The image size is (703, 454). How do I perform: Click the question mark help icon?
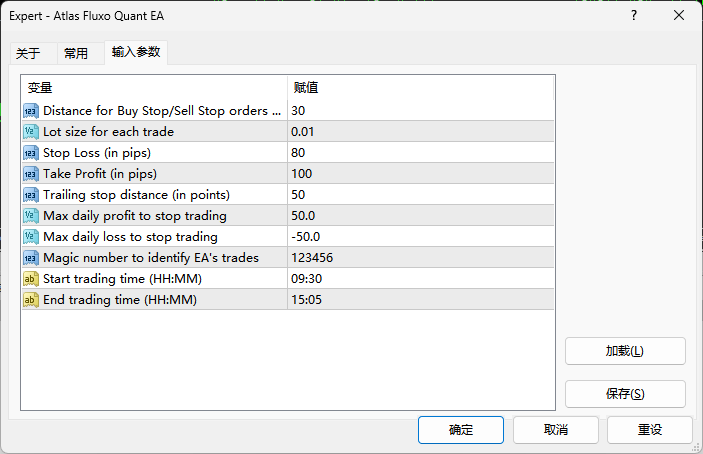[x=633, y=16]
